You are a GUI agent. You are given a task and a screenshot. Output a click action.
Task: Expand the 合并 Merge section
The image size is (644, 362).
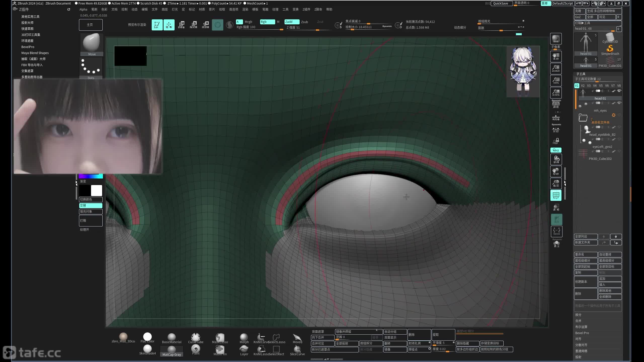578,321
